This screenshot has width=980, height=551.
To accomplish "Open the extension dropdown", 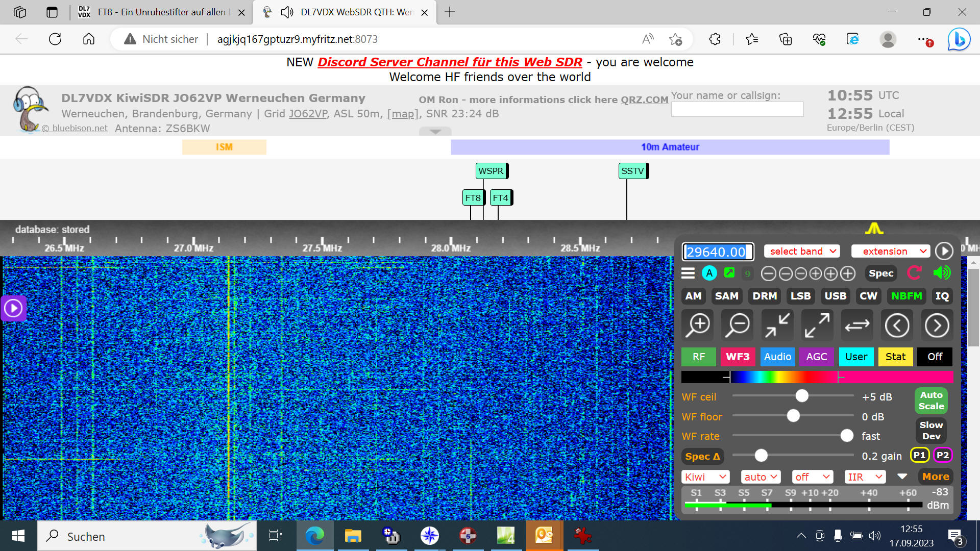I will point(891,251).
